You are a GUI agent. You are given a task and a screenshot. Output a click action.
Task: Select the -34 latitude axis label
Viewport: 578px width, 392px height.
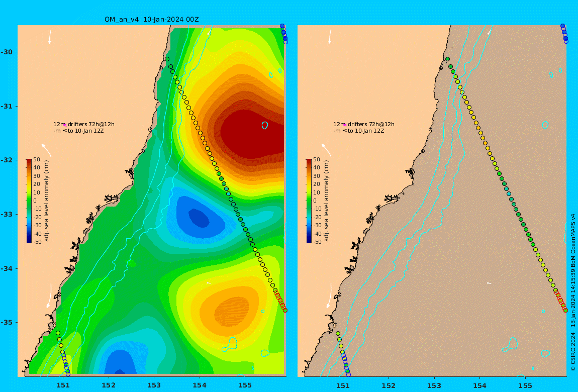[6, 268]
